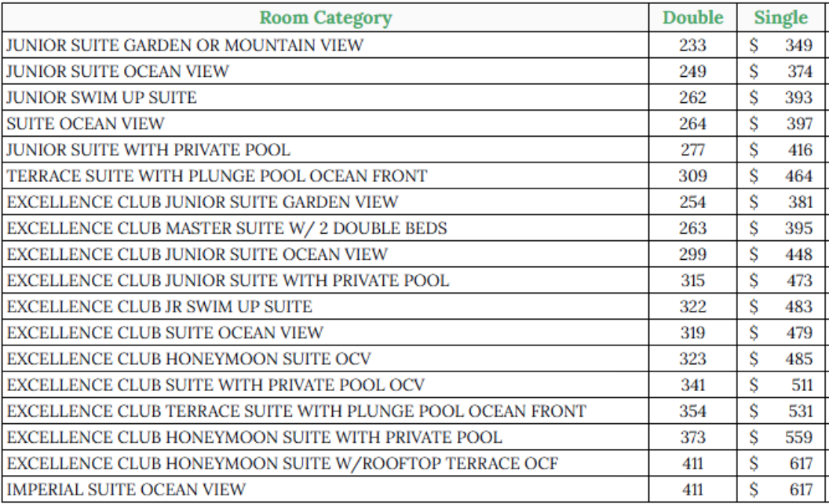829x504 pixels.
Task: Click the double rate 354 cell
Action: [692, 411]
